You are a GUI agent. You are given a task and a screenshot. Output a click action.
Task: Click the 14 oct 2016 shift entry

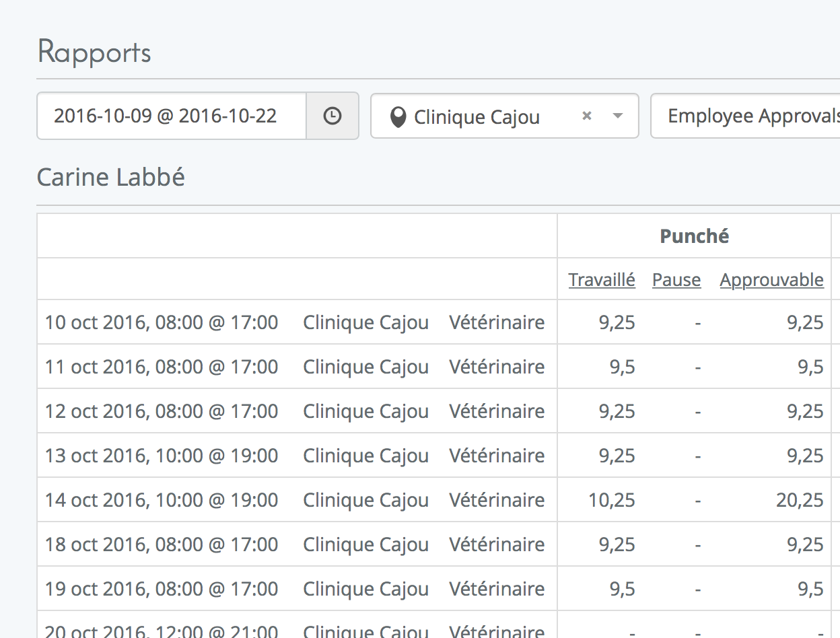pyautogui.click(x=162, y=500)
